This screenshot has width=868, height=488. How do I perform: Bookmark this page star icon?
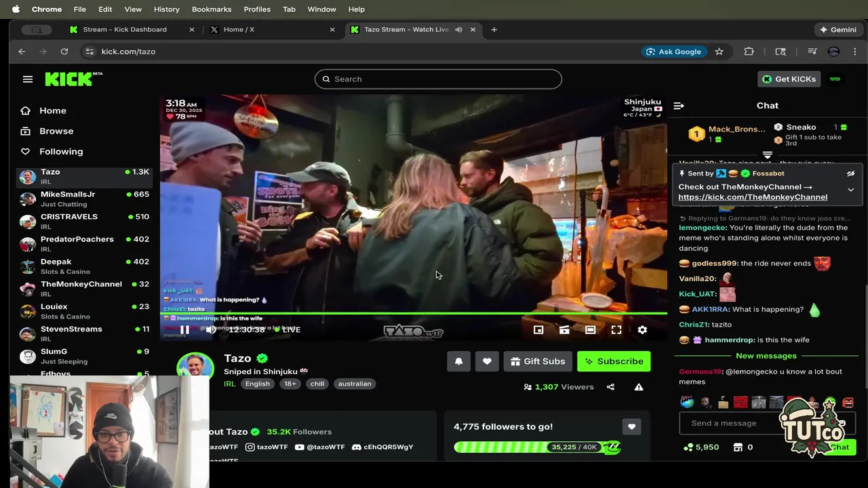click(x=719, y=52)
